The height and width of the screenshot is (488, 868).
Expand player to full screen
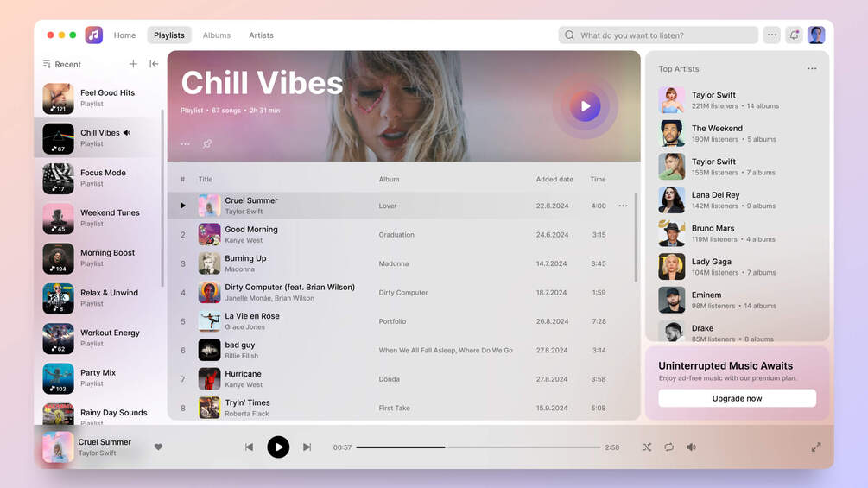816,447
